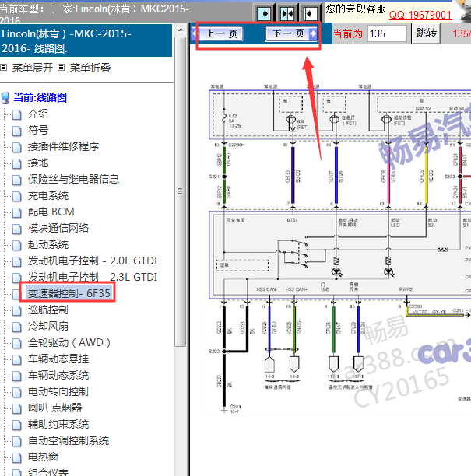Screen dimensions: 471x476
Task: Open 保险丝与继电器信息 entry
Action: tap(73, 179)
